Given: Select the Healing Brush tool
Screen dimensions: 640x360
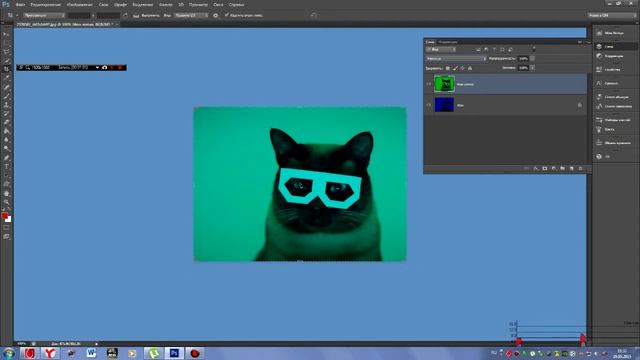Looking at the screenshot, I should pos(6,87).
